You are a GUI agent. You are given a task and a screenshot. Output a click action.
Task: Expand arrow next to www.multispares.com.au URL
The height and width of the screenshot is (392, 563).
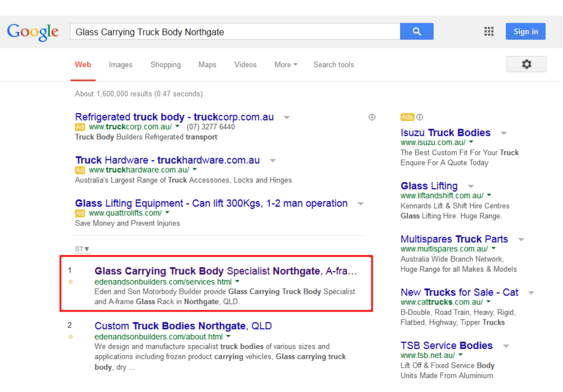[x=493, y=248]
